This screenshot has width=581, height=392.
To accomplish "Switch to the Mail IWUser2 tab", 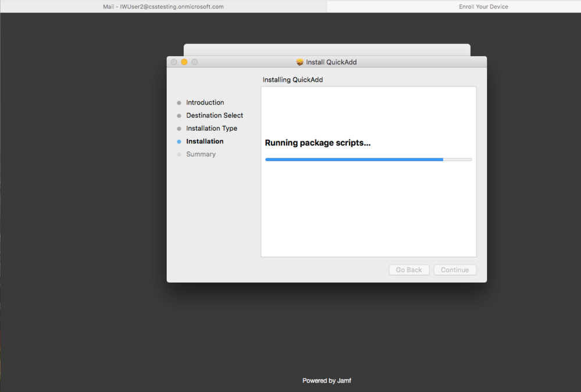I will [x=163, y=6].
